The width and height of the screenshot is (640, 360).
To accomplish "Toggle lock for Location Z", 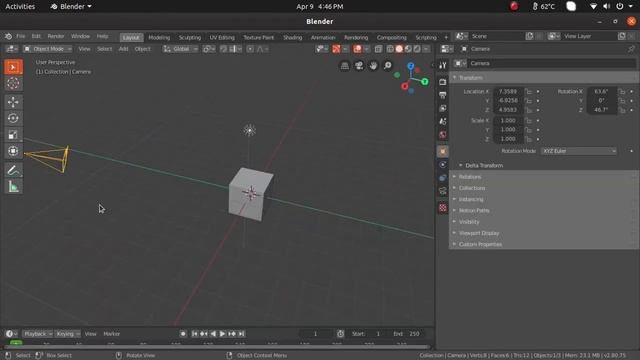I will (529, 110).
